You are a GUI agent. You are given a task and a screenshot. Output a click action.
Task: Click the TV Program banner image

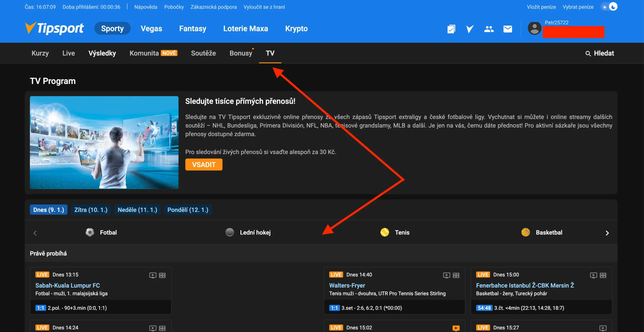pos(104,142)
